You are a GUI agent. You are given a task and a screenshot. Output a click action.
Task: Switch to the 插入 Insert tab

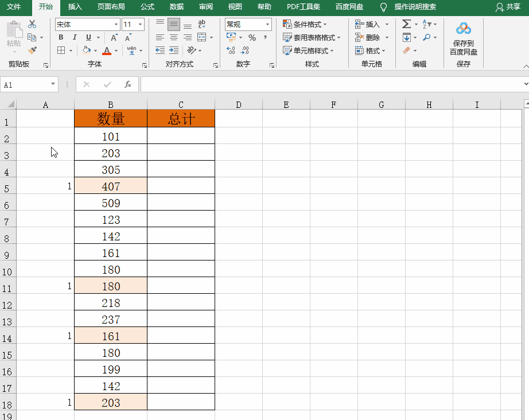point(75,7)
